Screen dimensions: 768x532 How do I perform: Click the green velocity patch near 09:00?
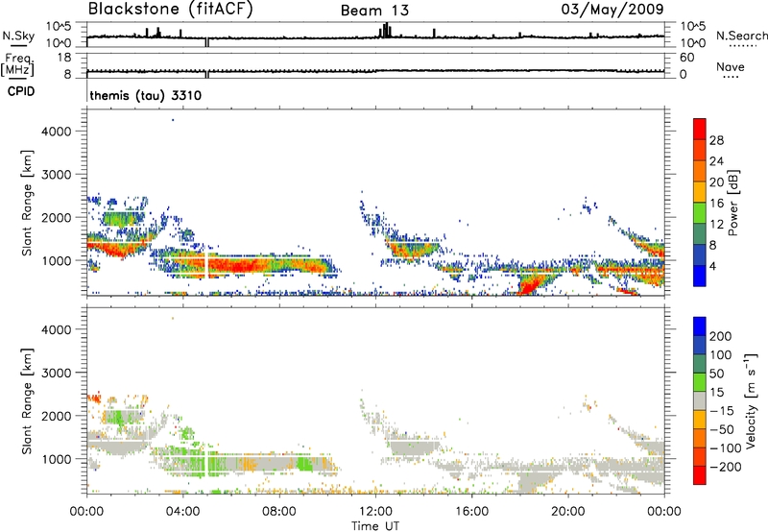(304, 464)
